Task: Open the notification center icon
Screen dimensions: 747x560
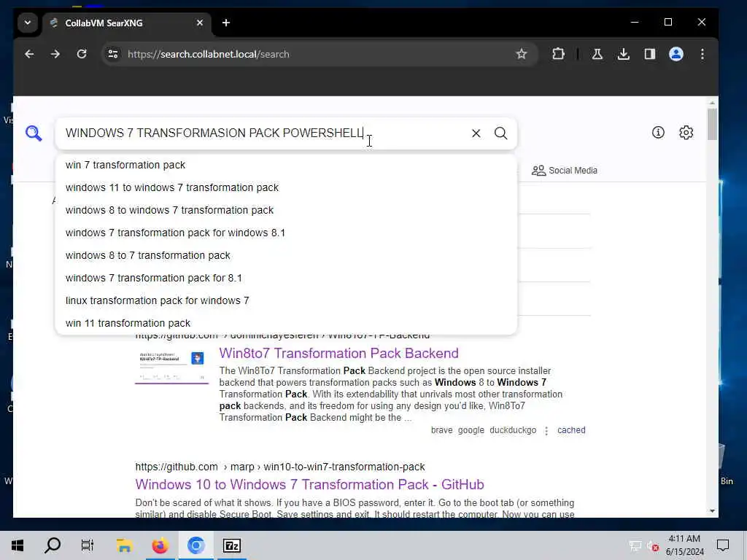Action: (723, 545)
